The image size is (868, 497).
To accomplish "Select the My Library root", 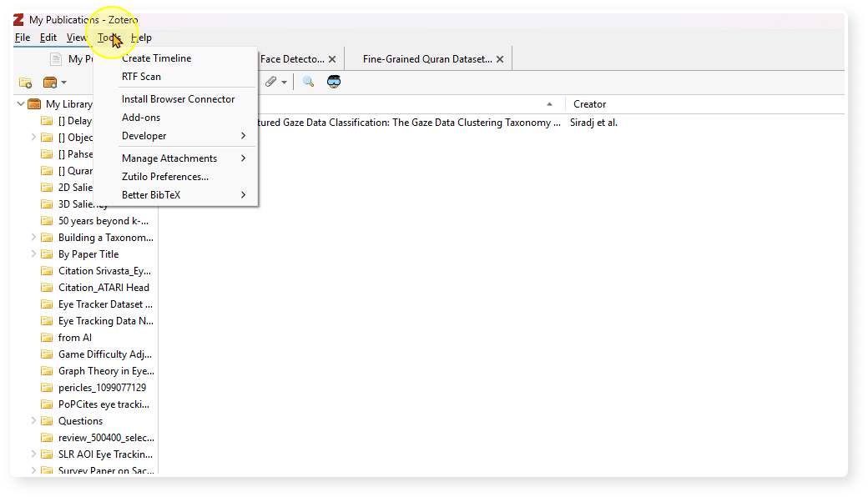I will [69, 104].
